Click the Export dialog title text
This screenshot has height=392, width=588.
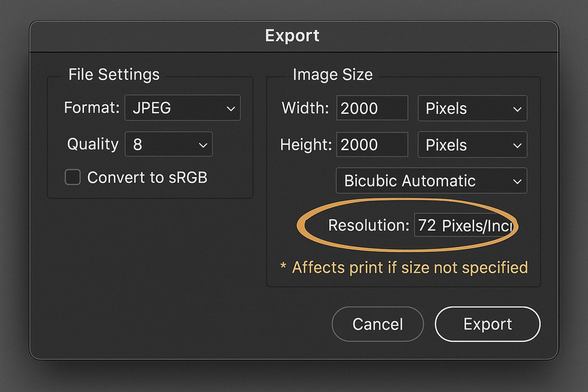(x=293, y=35)
